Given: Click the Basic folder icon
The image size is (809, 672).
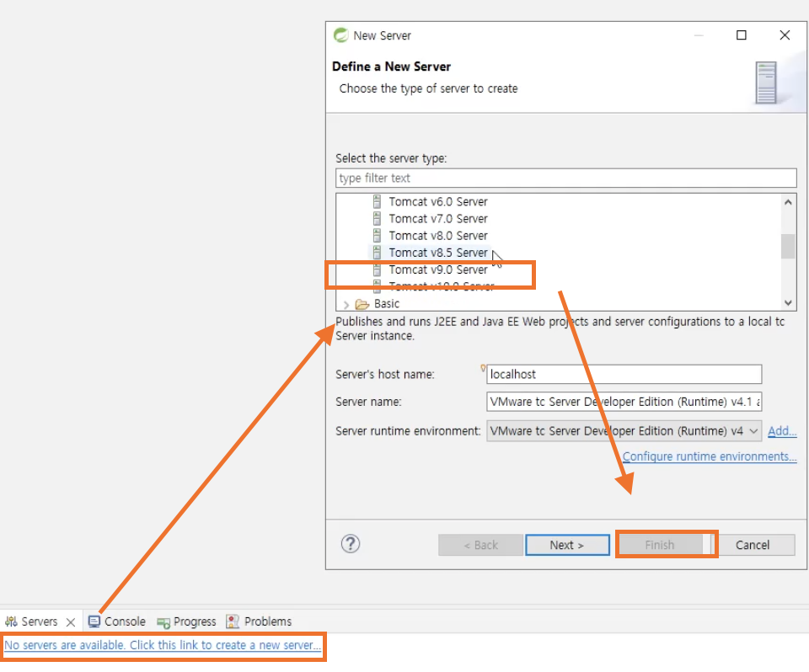Looking at the screenshot, I should point(362,304).
